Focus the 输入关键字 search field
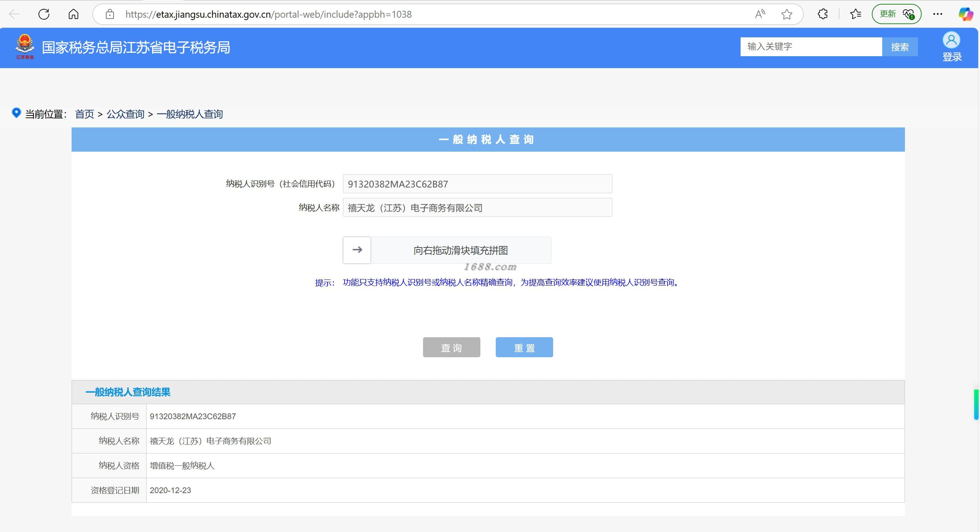Screen dimensions: 980x532 811,47
